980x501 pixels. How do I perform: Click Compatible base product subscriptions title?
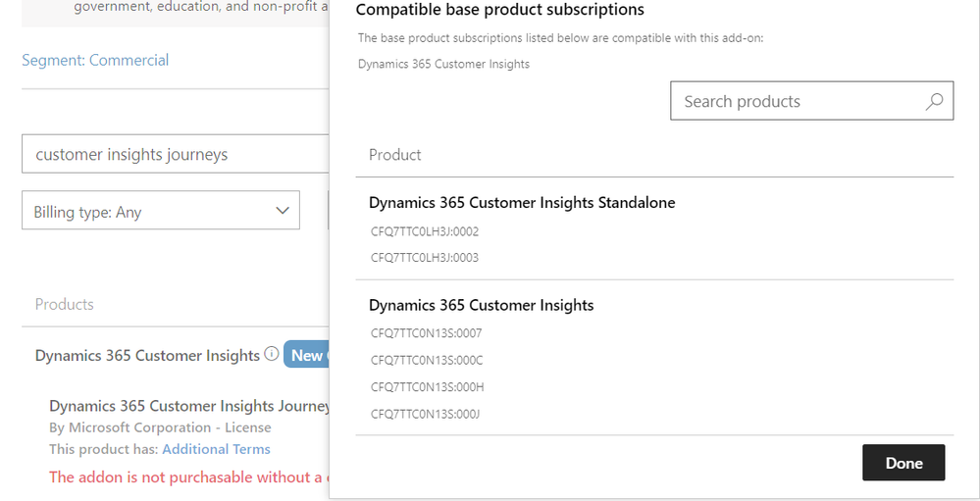point(500,10)
